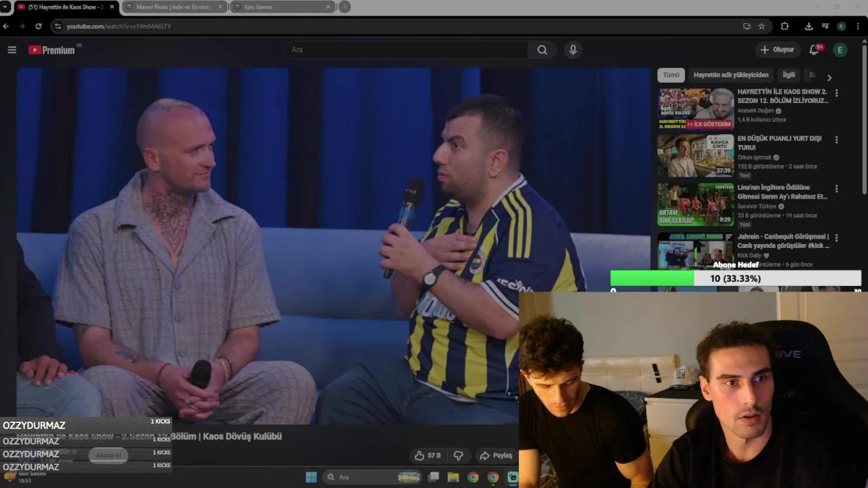The height and width of the screenshot is (488, 868).
Task: Click the Oluştur create button
Action: [777, 49]
